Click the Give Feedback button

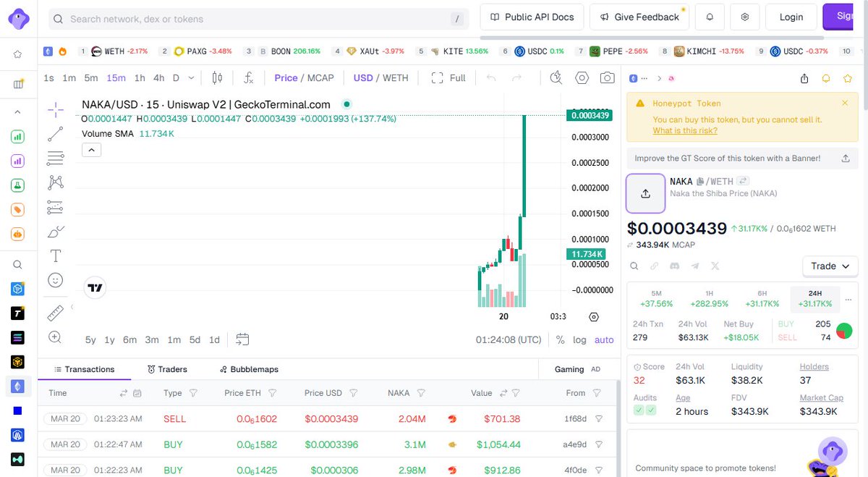pos(639,17)
